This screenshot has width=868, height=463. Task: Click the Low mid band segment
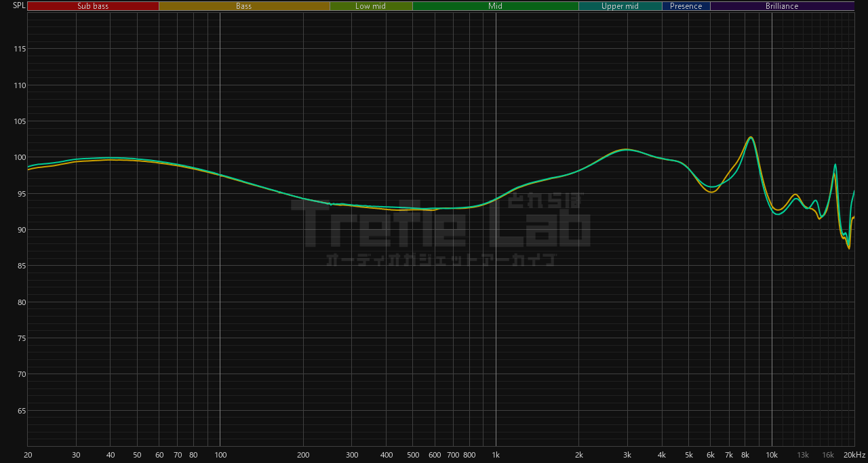click(x=370, y=6)
